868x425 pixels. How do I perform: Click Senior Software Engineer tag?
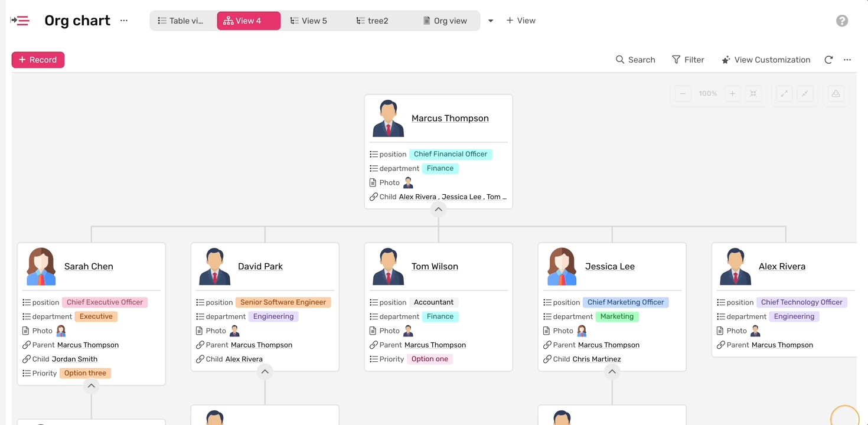(x=283, y=302)
